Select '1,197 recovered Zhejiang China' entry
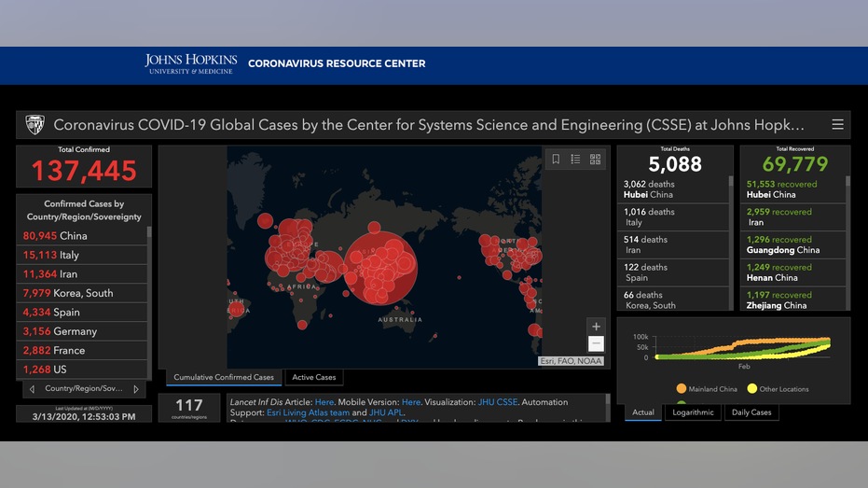Image resolution: width=868 pixels, height=488 pixels. coord(792,300)
